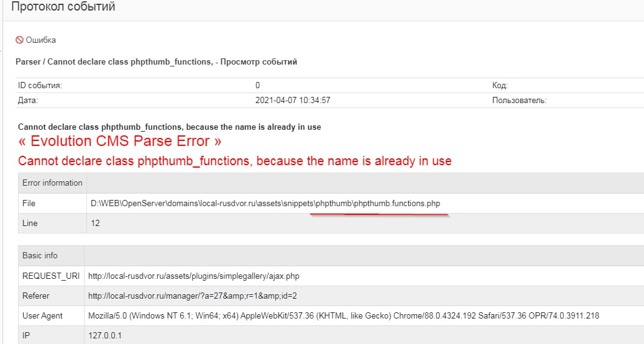This screenshot has height=344, width=644.
Task: Select the Parser / Cannot declare class event title
Action: pyautogui.click(x=156, y=62)
